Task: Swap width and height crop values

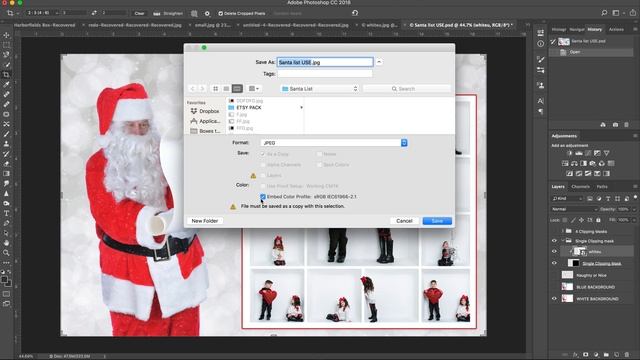Action: [94, 13]
